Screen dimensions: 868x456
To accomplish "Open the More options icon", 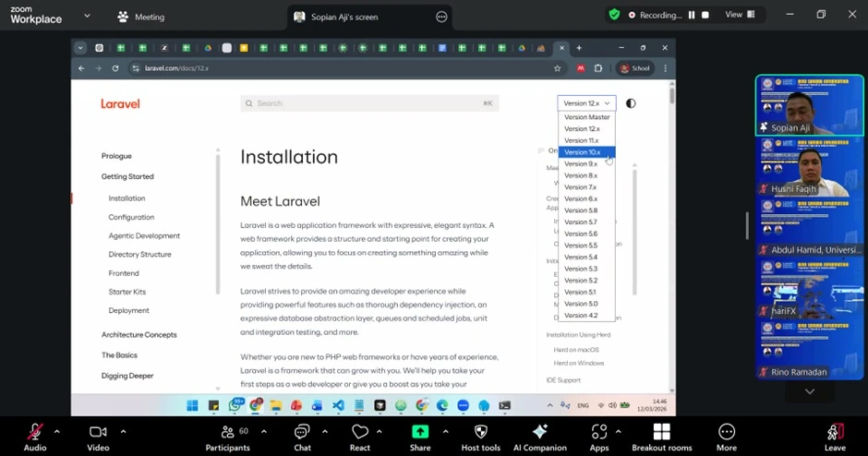I will (727, 432).
